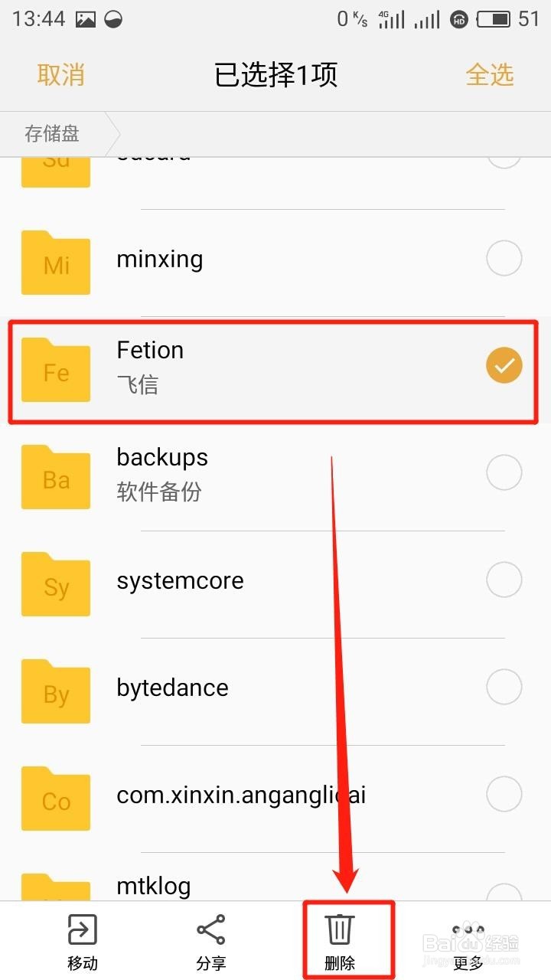Tap the Fetion folder icon
Screen dimensions: 551x980
click(56, 370)
